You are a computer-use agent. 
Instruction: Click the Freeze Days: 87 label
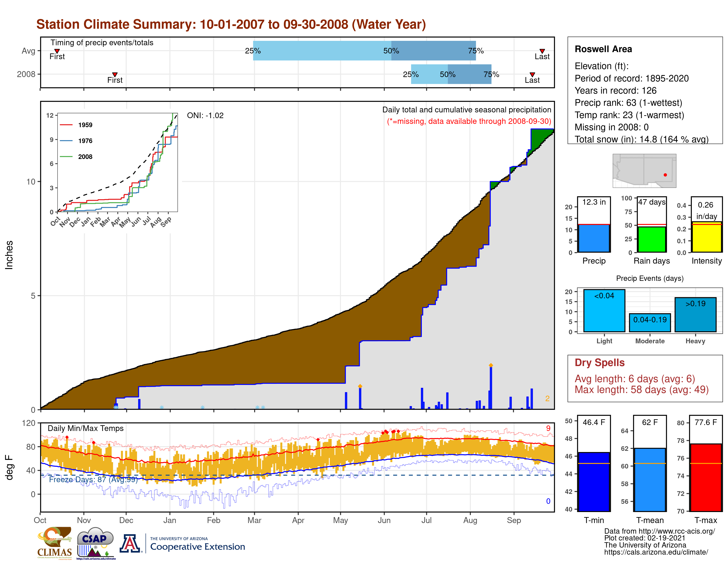click(93, 480)
